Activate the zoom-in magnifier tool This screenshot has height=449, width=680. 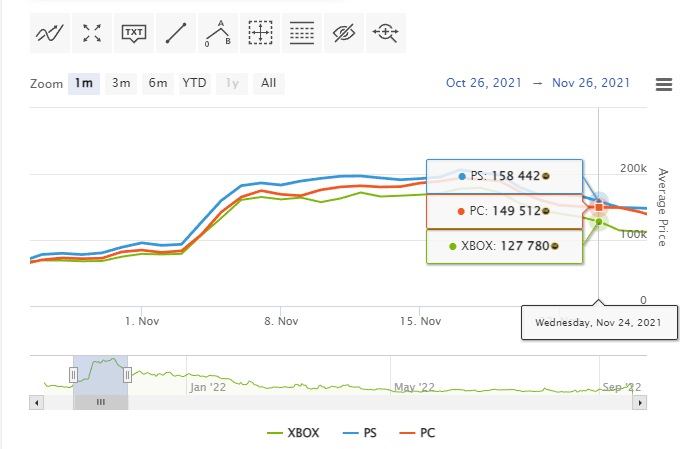386,33
